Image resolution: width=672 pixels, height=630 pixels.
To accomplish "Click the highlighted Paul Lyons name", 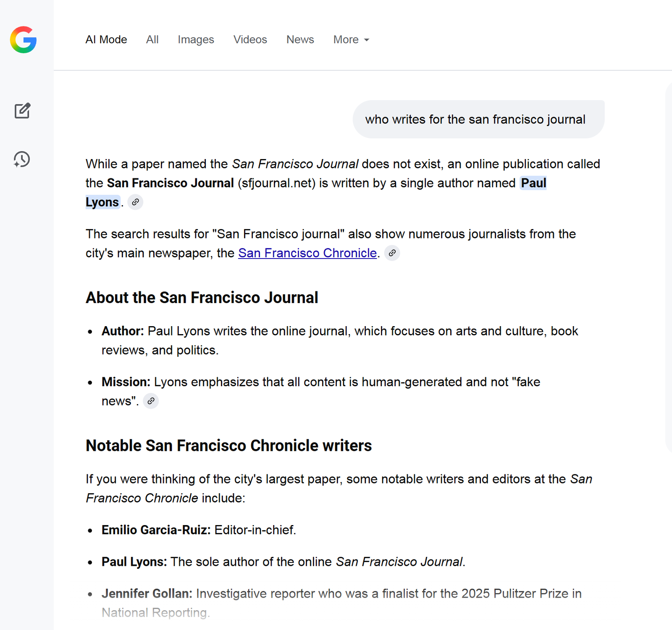I will [x=533, y=183].
